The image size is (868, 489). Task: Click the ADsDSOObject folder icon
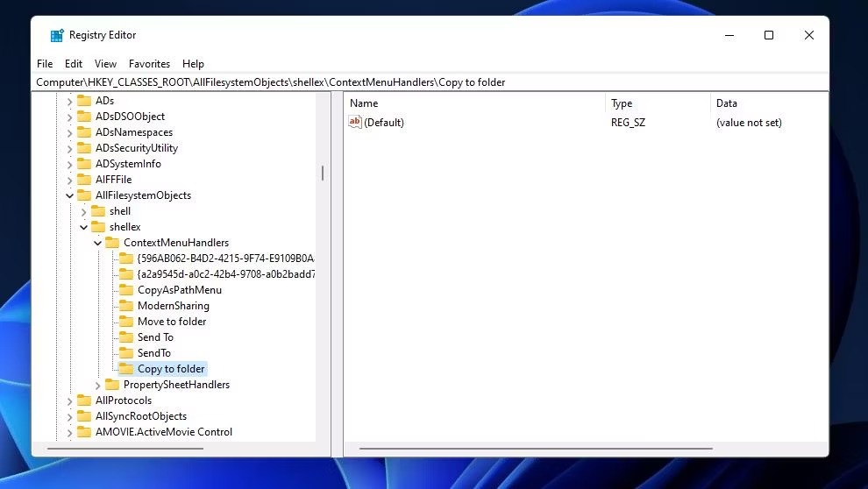point(84,117)
